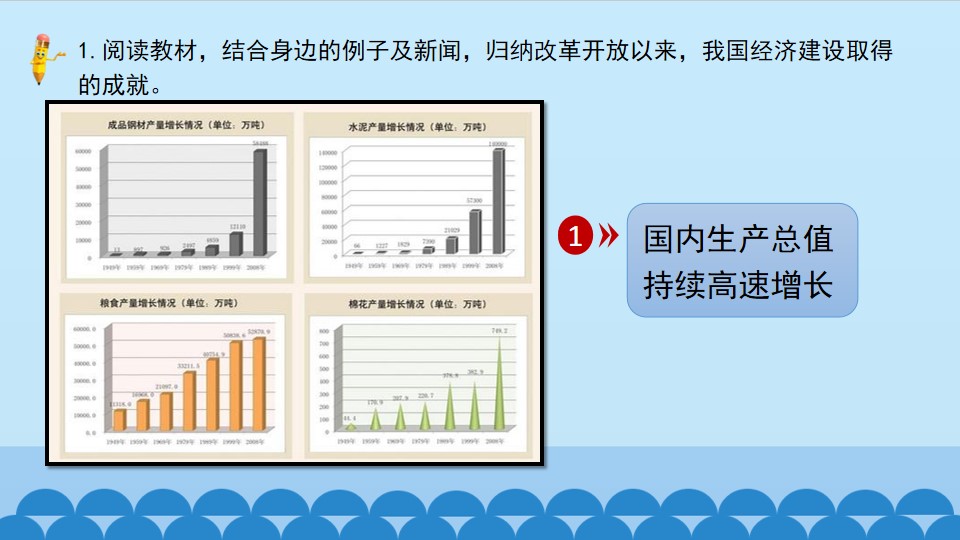Select the tallest bar in cement chart
The image size is (960, 540).
499,201
